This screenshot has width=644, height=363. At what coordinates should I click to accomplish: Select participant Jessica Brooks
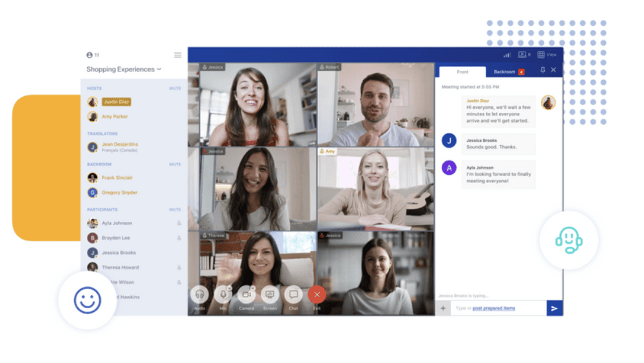coord(118,253)
